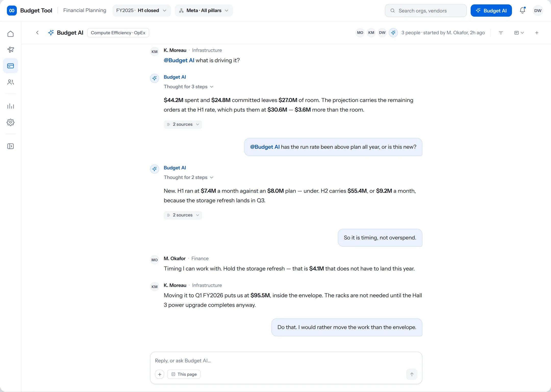Click the 'Do that. I would rather move' bubble
The width and height of the screenshot is (551, 392).
[x=347, y=327]
